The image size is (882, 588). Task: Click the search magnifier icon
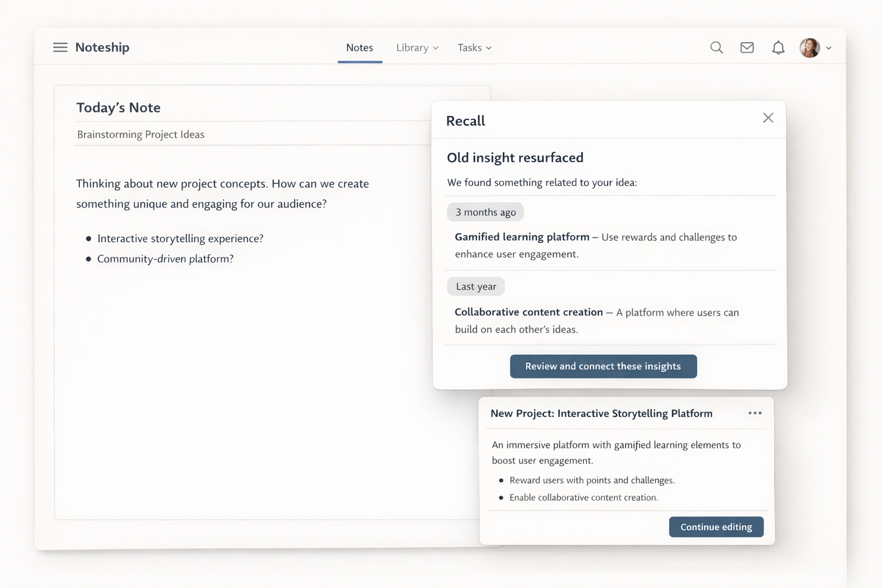[716, 48]
